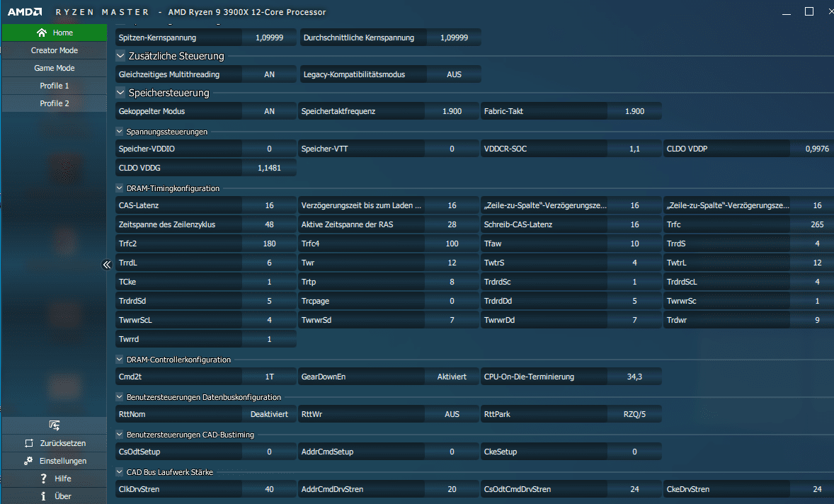This screenshot has width=834, height=504.
Task: Open the Home tab
Action: coord(55,33)
